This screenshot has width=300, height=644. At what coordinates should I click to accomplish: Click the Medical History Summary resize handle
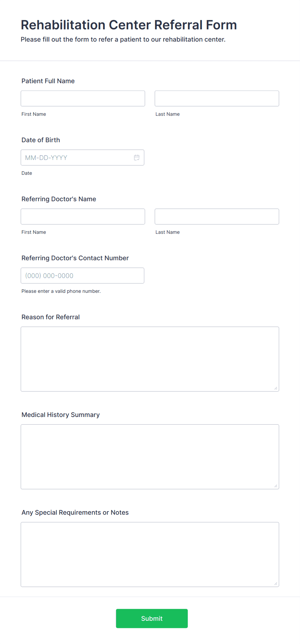(276, 486)
